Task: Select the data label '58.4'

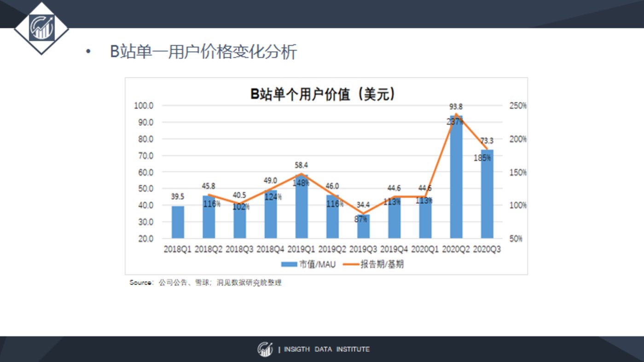Action: coord(302,165)
